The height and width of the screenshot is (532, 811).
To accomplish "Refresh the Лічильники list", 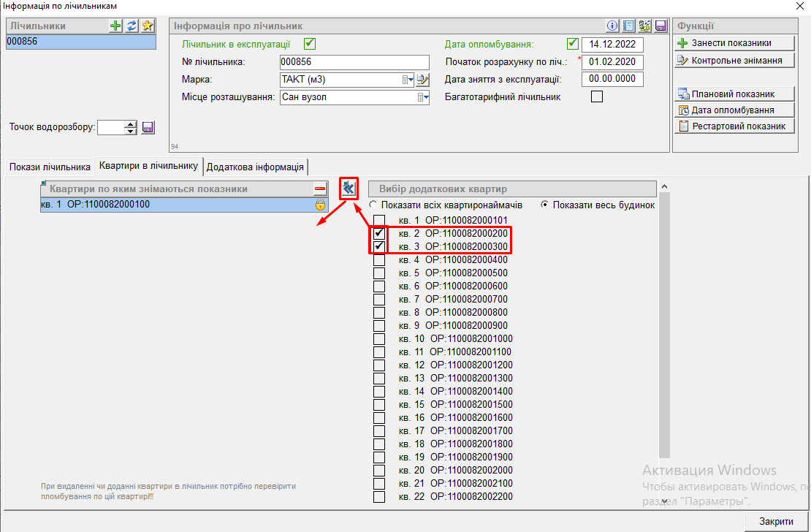I will [x=132, y=26].
